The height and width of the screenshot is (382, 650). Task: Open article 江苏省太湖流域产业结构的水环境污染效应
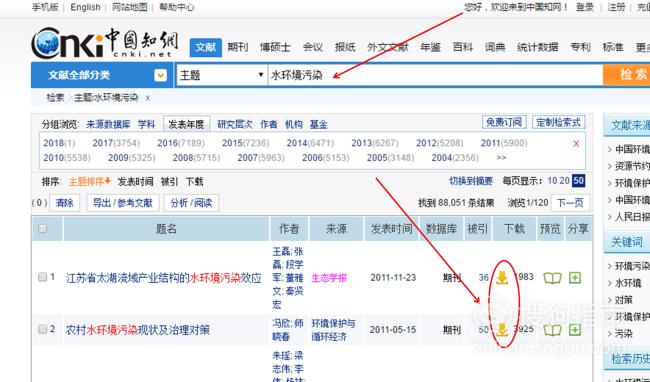pos(164,278)
